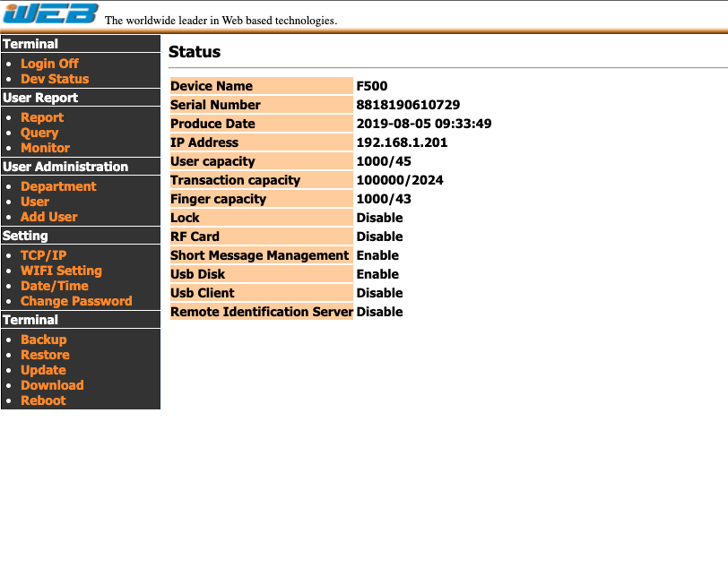
Task: Open the Department management page
Action: [58, 186]
